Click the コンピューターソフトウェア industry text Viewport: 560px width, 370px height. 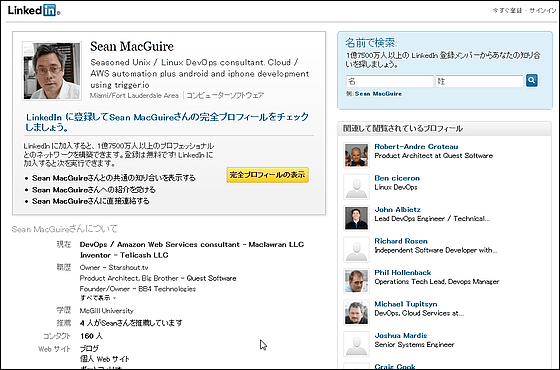pos(225,95)
